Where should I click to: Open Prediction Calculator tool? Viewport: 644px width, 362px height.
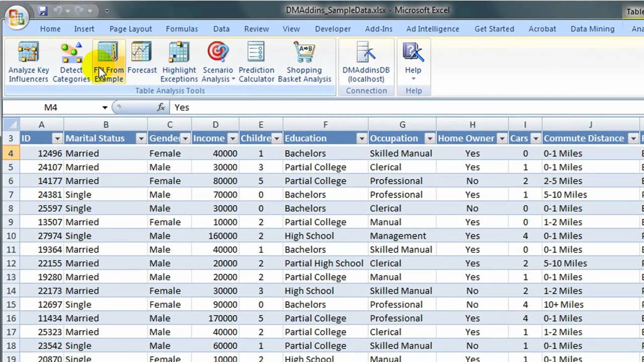tap(257, 62)
